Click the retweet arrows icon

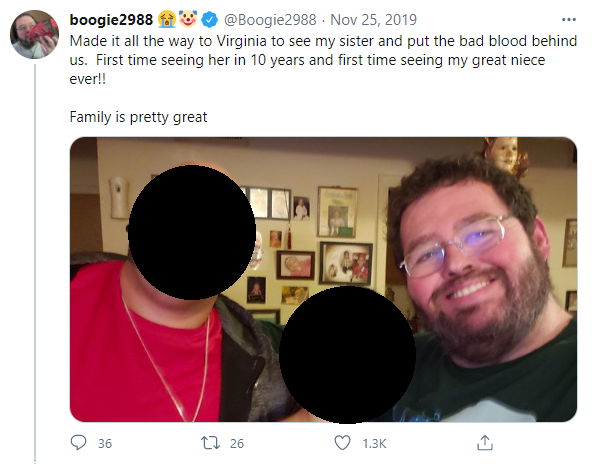pos(210,443)
